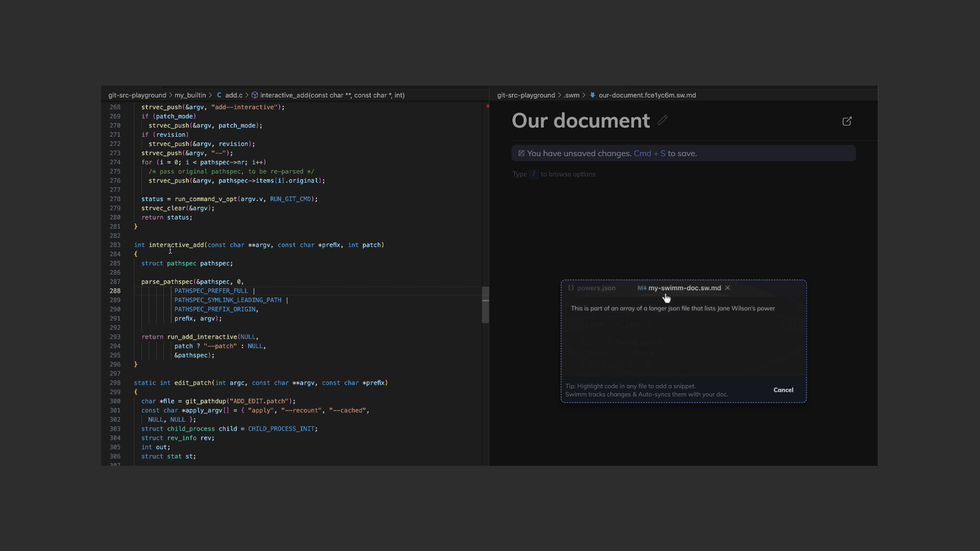Close the my-swimm-doc.sw.md tab
This screenshot has width=980, height=551.
(728, 288)
